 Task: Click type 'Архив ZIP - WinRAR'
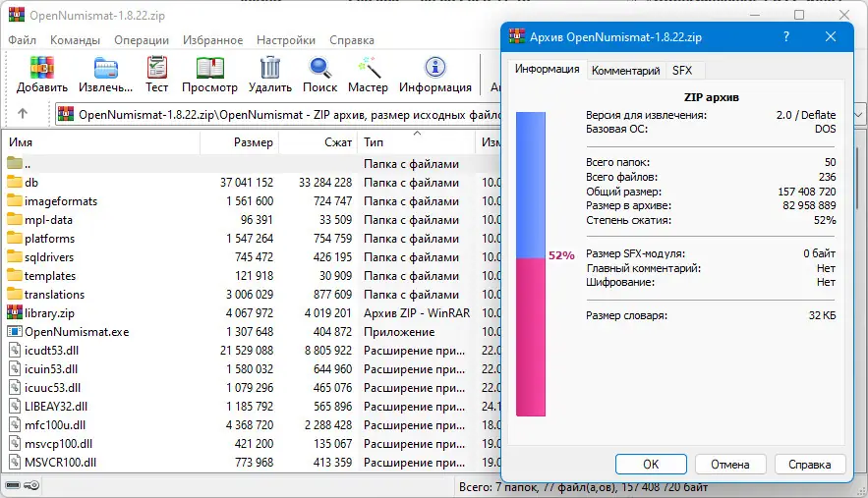coord(416,313)
